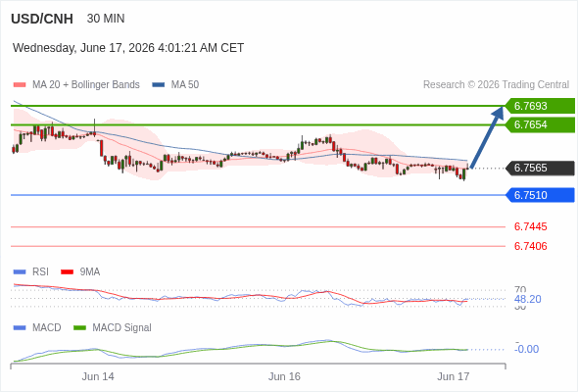Click the MA 50 blue legend swatch
Screen dimensions: 578x392
point(159,85)
